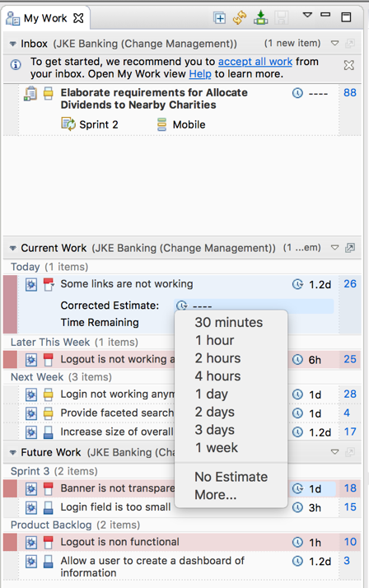Click the new work item toolbar icon
This screenshot has width=369, height=588.
(219, 18)
